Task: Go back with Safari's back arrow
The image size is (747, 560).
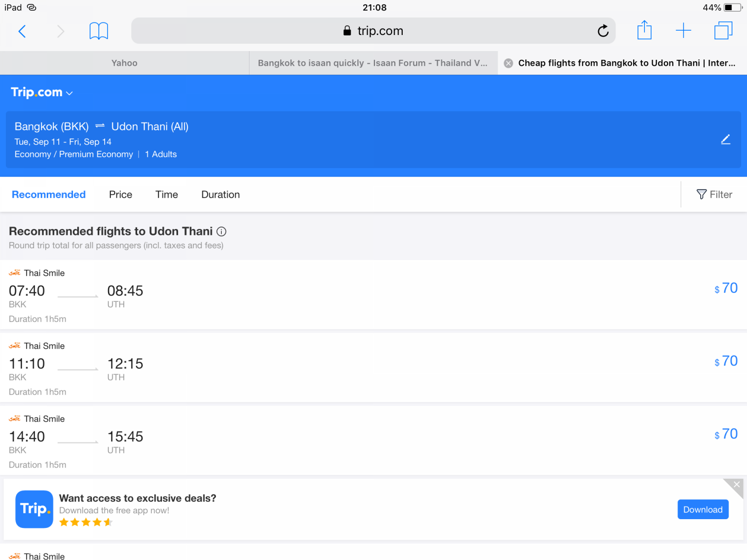Action: point(22,31)
